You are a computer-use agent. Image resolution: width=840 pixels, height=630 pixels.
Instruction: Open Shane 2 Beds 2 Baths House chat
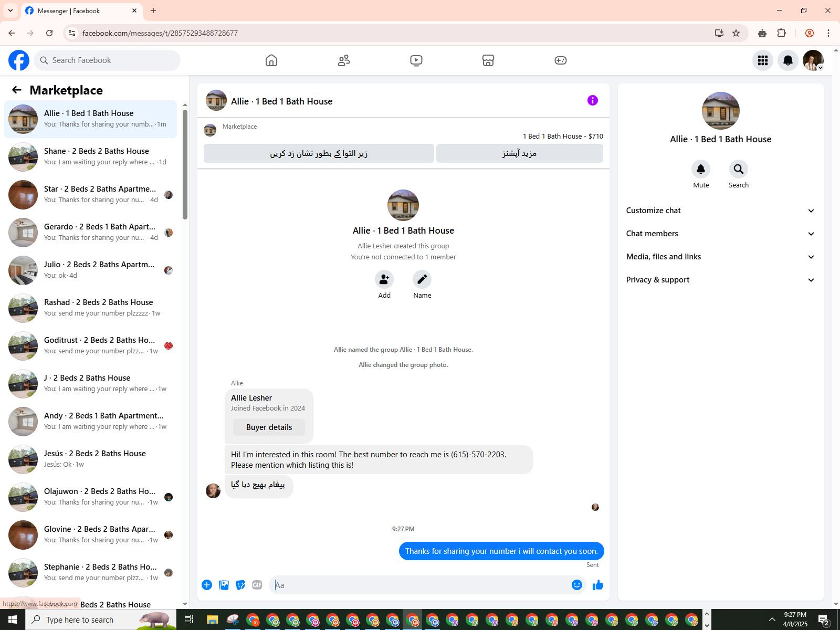pos(90,157)
